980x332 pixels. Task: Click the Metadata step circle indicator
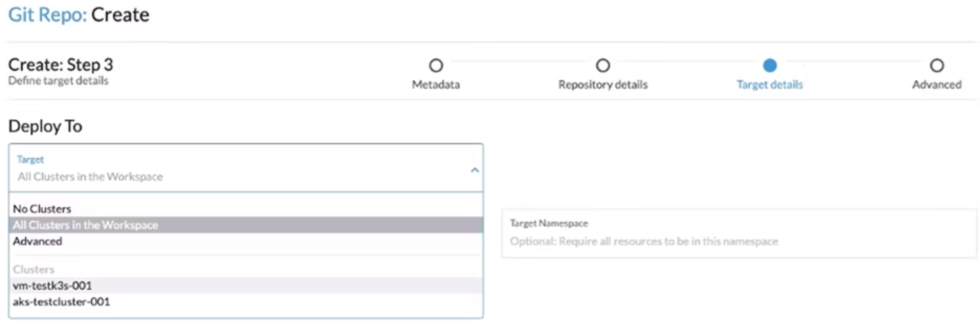click(x=436, y=66)
